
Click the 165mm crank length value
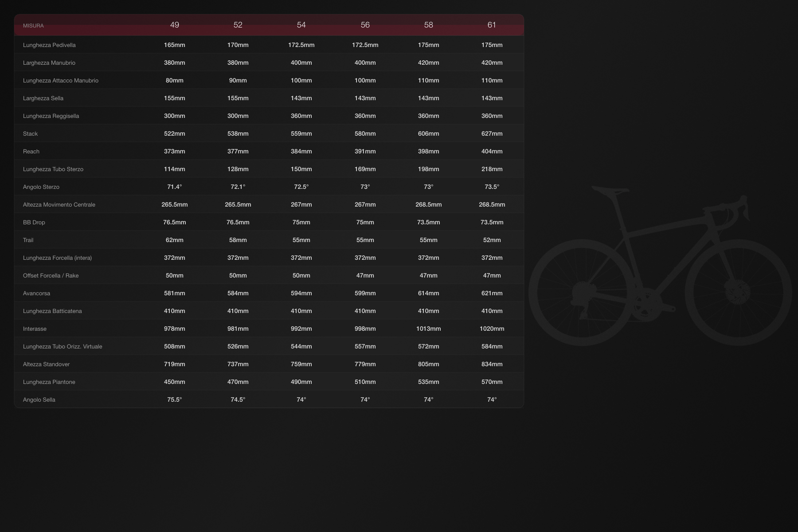click(x=175, y=45)
